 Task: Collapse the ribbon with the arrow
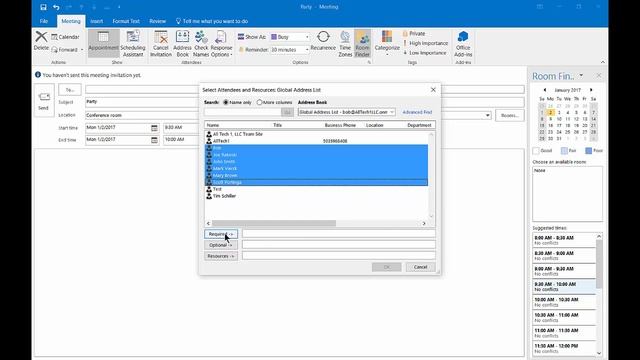pyautogui.click(x=603, y=62)
